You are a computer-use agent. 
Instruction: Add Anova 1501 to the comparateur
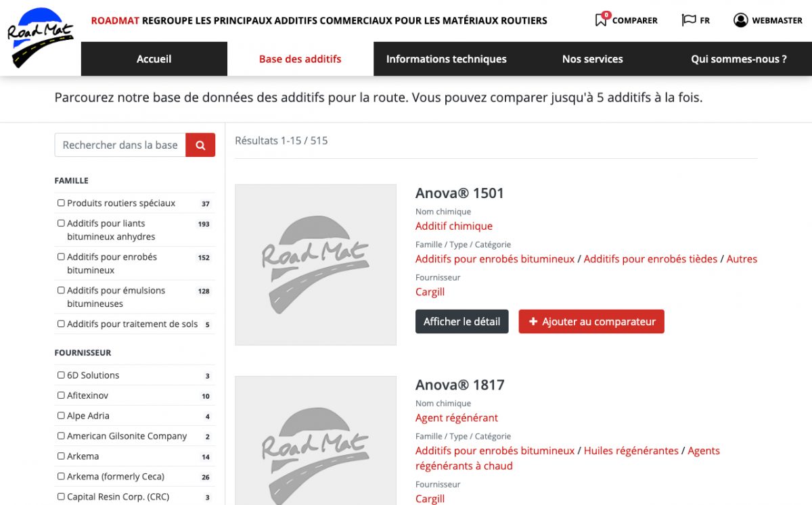[591, 322]
